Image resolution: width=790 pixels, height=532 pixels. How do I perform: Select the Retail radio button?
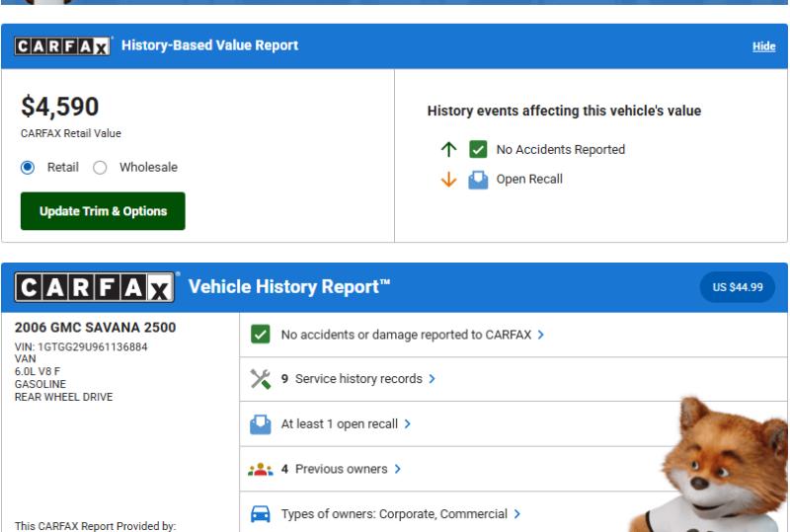pos(28,168)
